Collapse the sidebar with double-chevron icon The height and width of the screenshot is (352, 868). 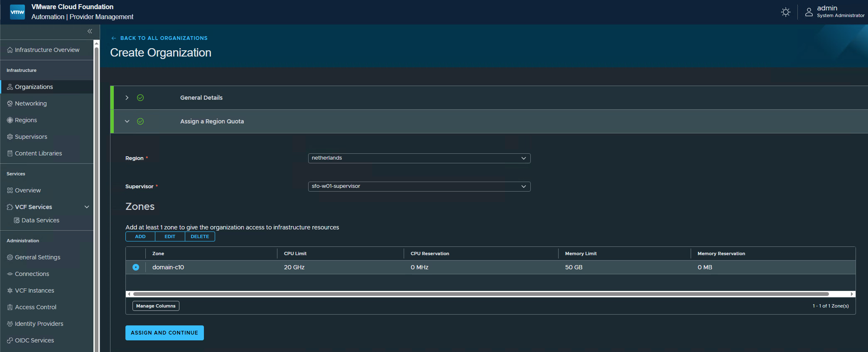(90, 31)
